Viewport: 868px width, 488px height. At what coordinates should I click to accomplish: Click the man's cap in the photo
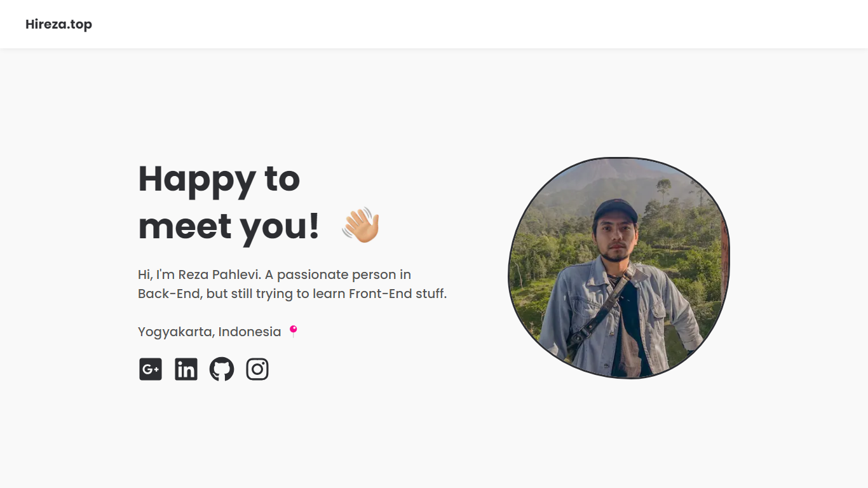pyautogui.click(x=614, y=210)
